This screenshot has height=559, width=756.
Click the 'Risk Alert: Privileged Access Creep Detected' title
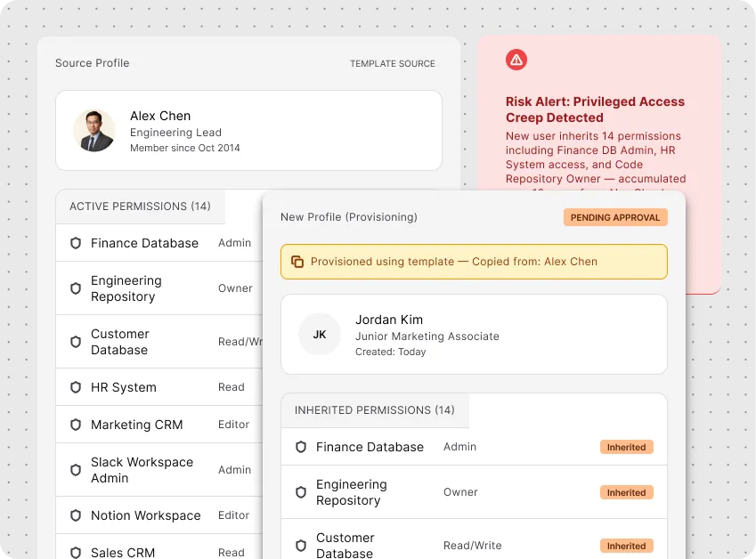click(x=595, y=109)
